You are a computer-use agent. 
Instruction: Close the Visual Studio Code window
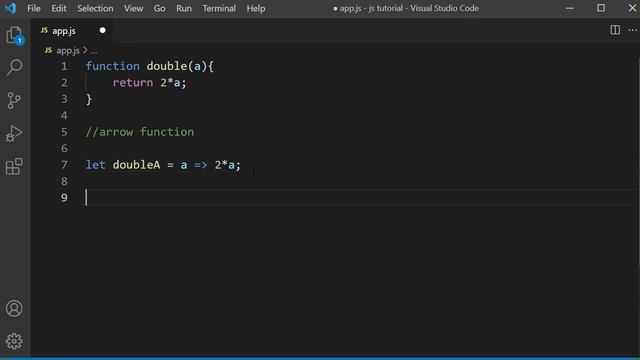coord(632,8)
